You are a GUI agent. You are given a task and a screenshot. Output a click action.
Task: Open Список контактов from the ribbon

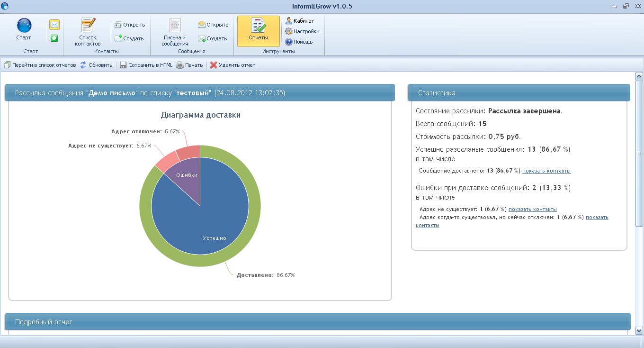[88, 32]
